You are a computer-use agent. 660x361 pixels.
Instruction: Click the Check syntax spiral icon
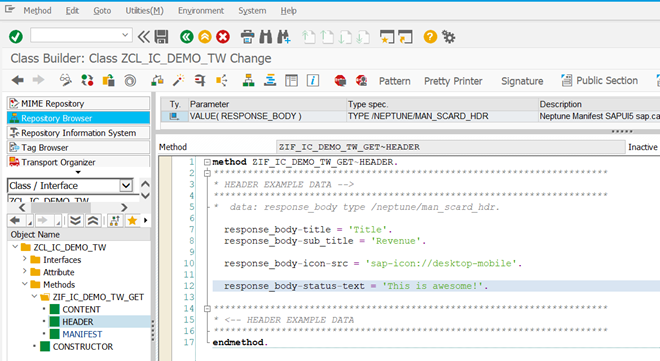point(130,80)
